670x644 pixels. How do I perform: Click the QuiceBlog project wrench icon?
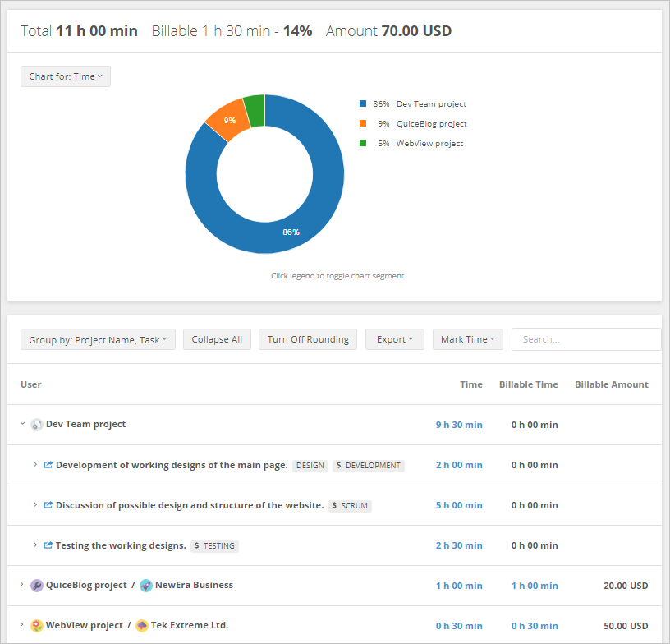[x=37, y=586]
